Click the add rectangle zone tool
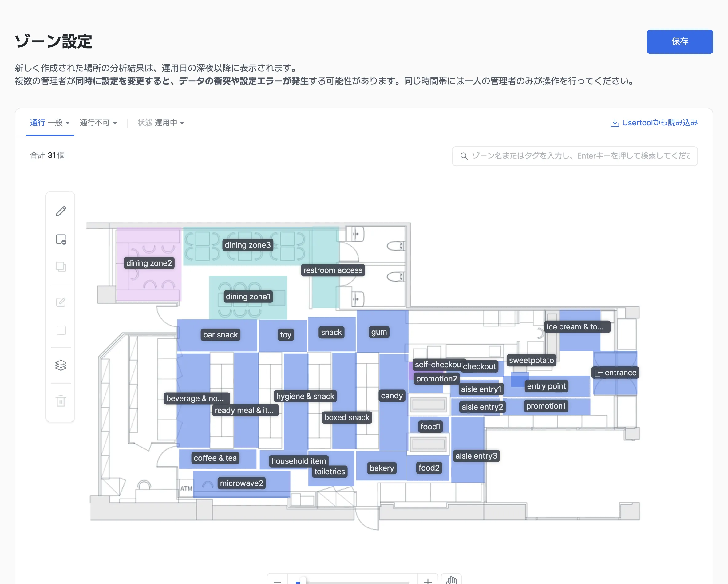Image resolution: width=728 pixels, height=584 pixels. point(61,239)
